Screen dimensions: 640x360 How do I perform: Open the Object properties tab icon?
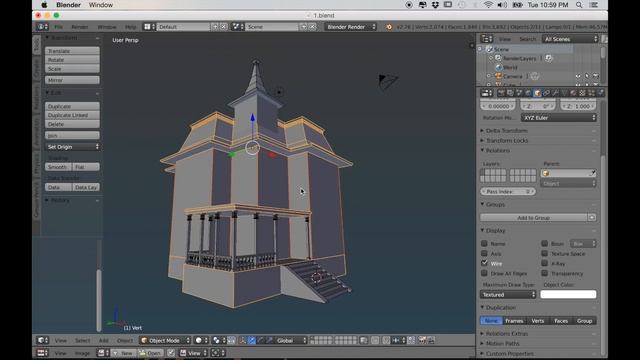click(x=537, y=93)
